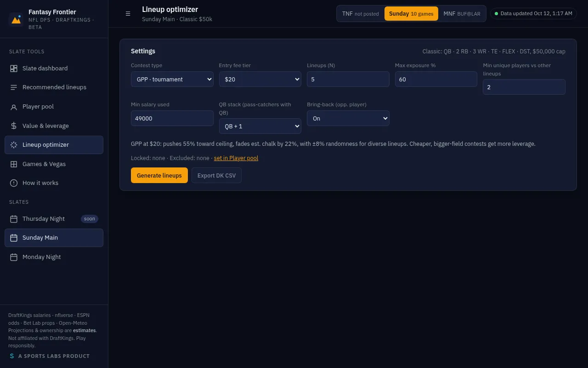Click the Thursday Night calendar icon
Screen dimensions: 588x368
[x=14, y=219]
